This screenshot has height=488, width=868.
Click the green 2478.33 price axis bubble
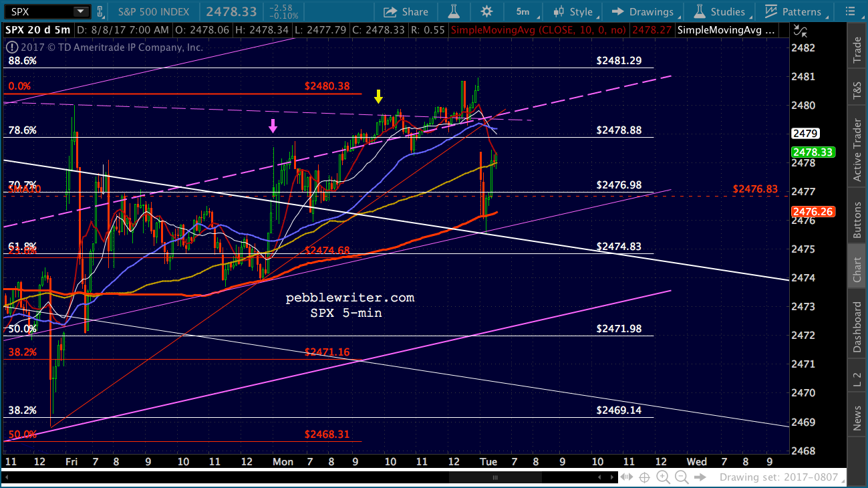tap(813, 152)
